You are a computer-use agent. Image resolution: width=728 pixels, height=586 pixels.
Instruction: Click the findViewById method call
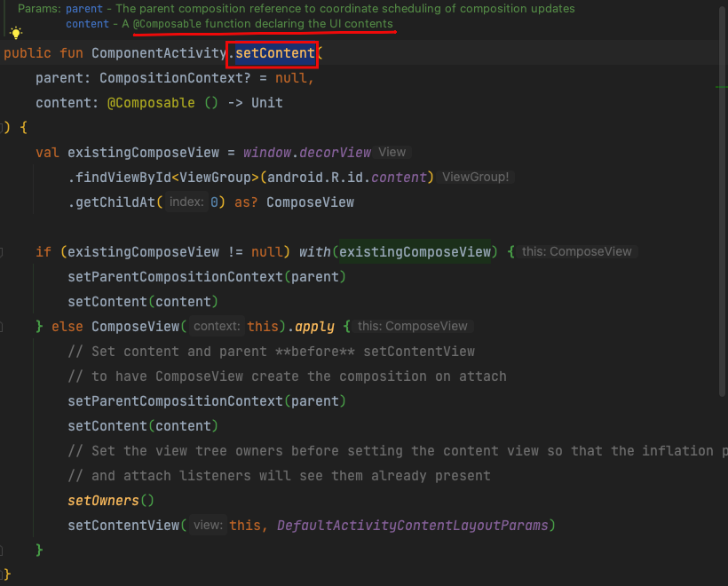123,178
